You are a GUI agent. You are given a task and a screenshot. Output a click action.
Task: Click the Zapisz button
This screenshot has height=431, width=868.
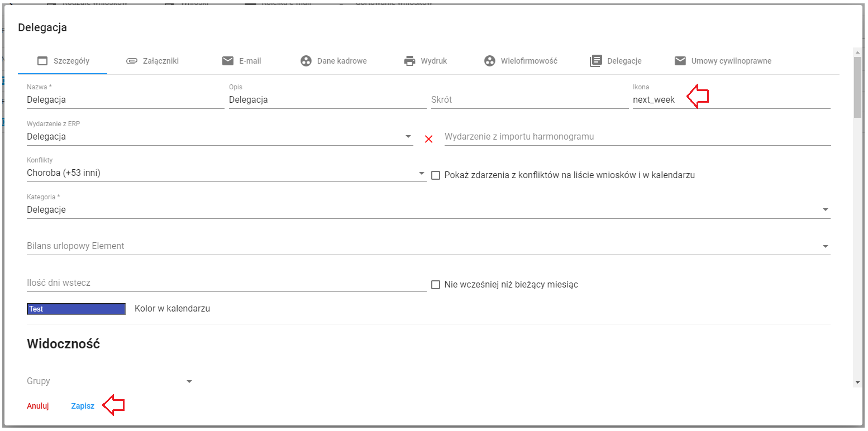83,406
